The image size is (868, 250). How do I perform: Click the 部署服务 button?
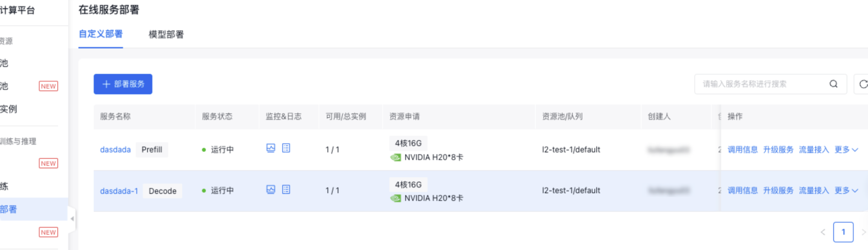pos(123,84)
